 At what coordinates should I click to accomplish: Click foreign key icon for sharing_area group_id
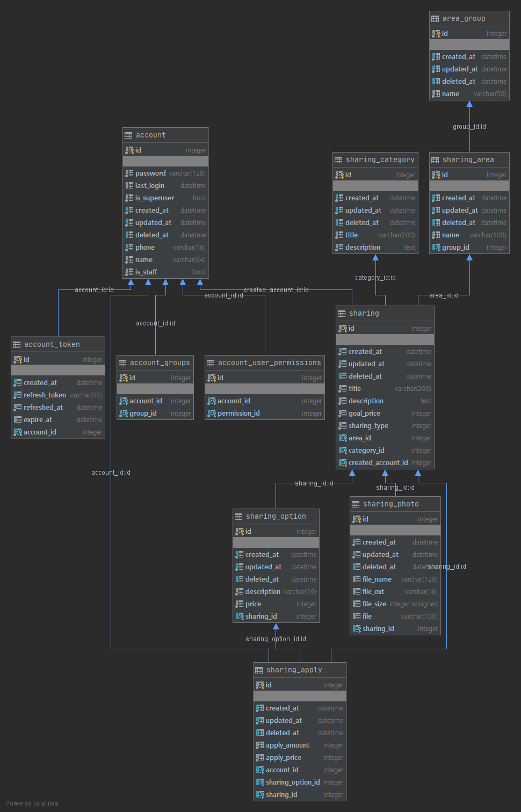click(x=436, y=248)
